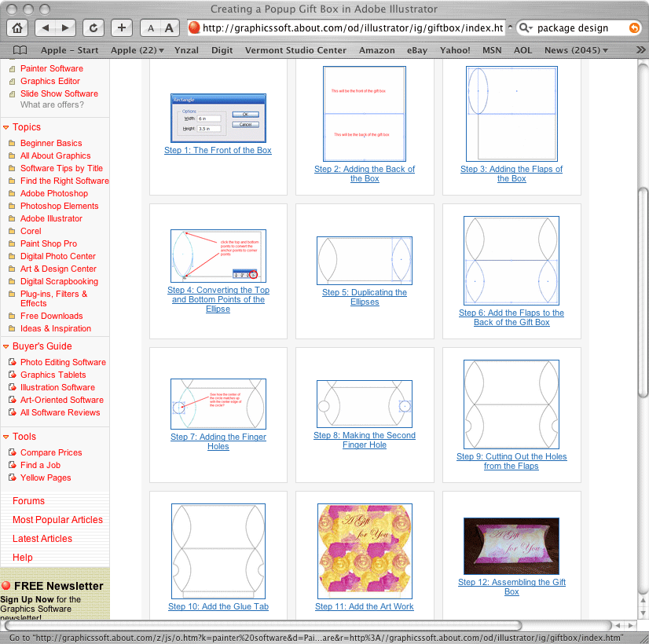The height and width of the screenshot is (644, 649).
Task: Click the icon beside Graphics Tablets
Action: (x=13, y=375)
